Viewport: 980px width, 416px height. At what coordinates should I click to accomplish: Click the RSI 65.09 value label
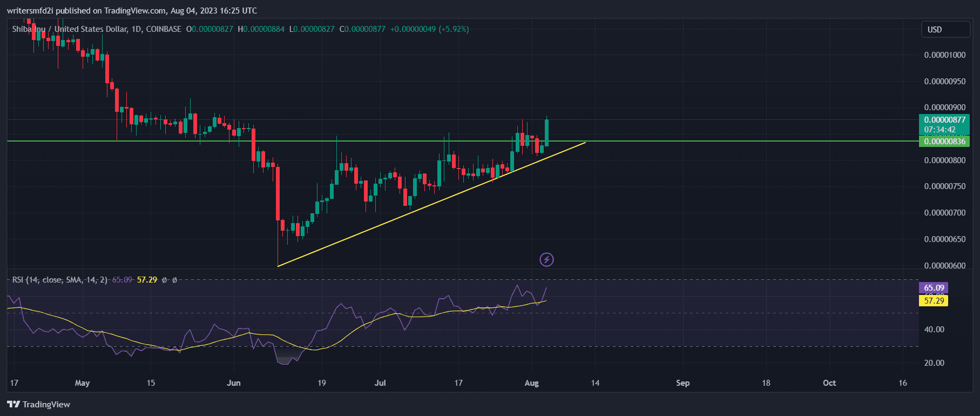934,288
